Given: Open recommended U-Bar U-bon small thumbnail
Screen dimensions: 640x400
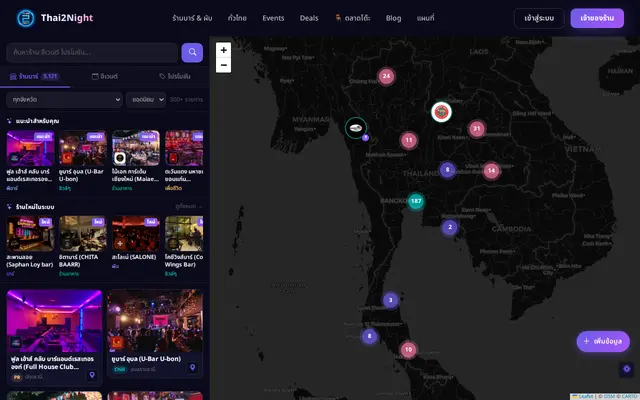Looking at the screenshot, I should coord(83,148).
